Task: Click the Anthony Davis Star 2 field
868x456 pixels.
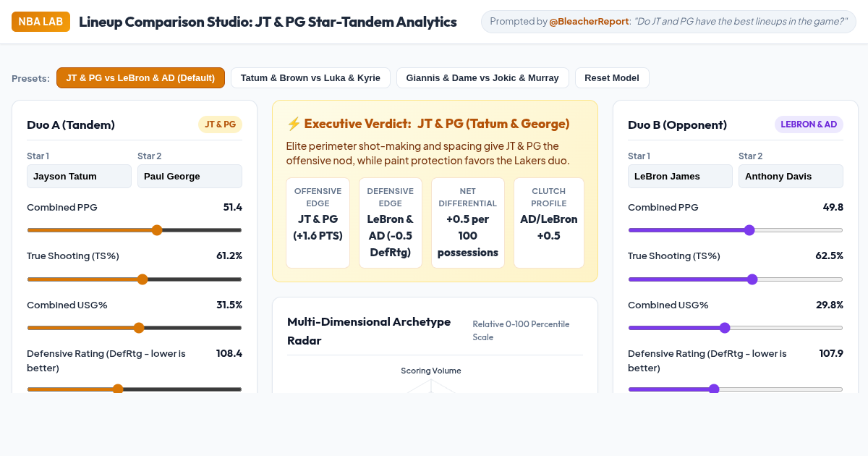Action: [x=791, y=177]
